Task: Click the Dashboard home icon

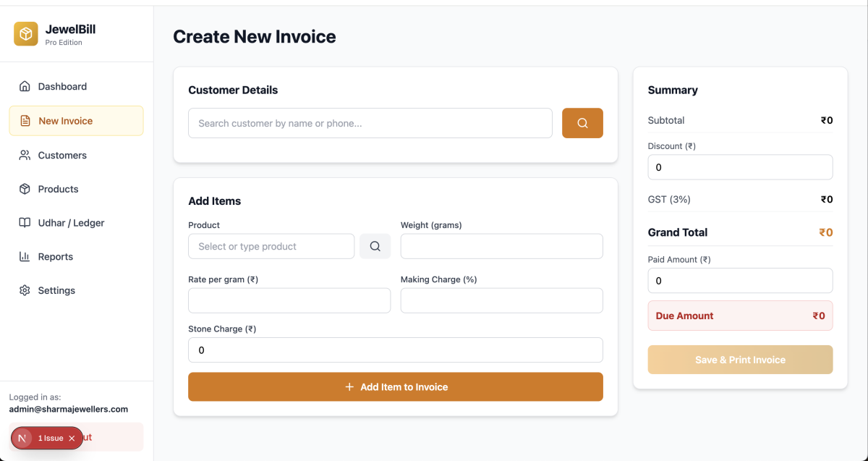Action: (x=25, y=87)
